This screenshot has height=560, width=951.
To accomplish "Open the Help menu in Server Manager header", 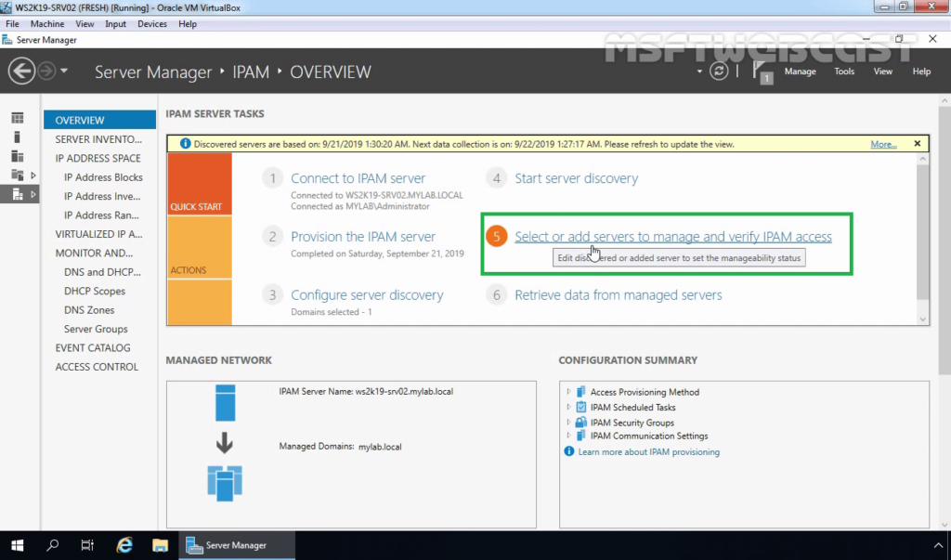I will coord(921,72).
